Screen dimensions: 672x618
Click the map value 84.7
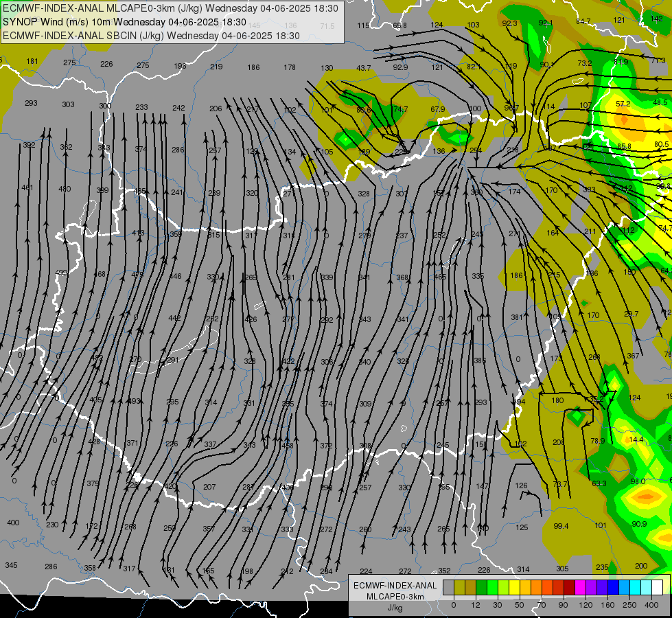[x=583, y=21]
